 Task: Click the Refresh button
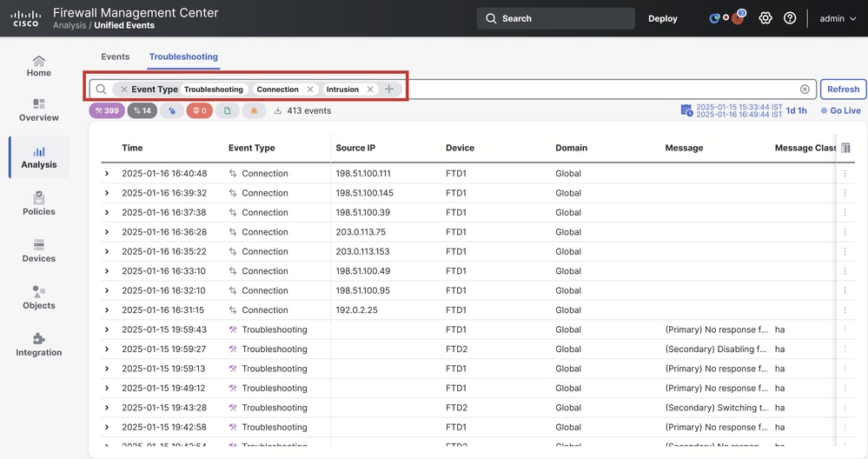tap(843, 90)
